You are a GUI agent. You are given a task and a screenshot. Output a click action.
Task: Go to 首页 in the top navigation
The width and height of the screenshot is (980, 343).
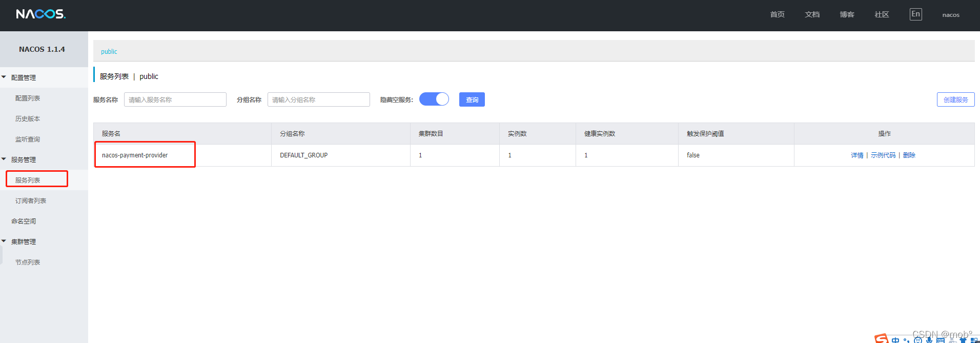tap(777, 14)
